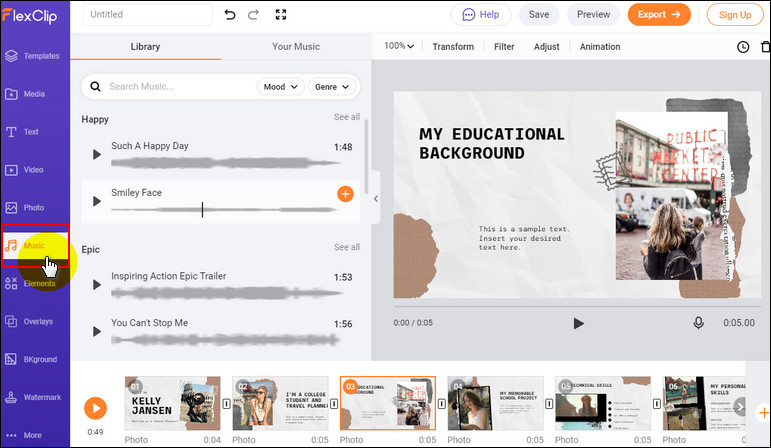Click the My Educational Background title text
The height and width of the screenshot is (448, 771).
coord(492,144)
